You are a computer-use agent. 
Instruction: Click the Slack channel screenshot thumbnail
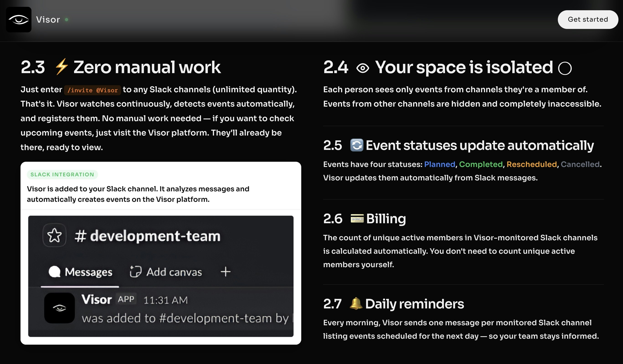(161, 276)
